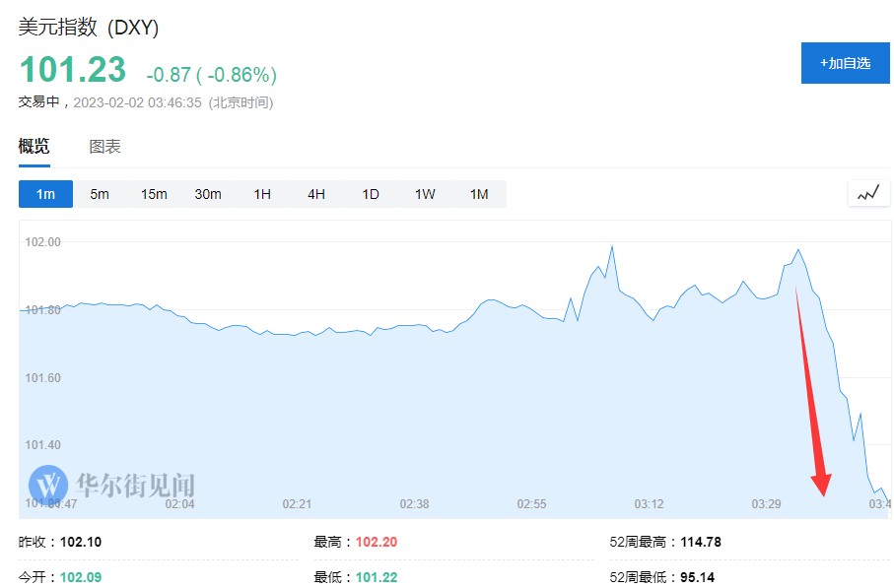Choose the 15m interval
Image resolution: width=894 pixels, height=588 pixels.
pyautogui.click(x=154, y=194)
